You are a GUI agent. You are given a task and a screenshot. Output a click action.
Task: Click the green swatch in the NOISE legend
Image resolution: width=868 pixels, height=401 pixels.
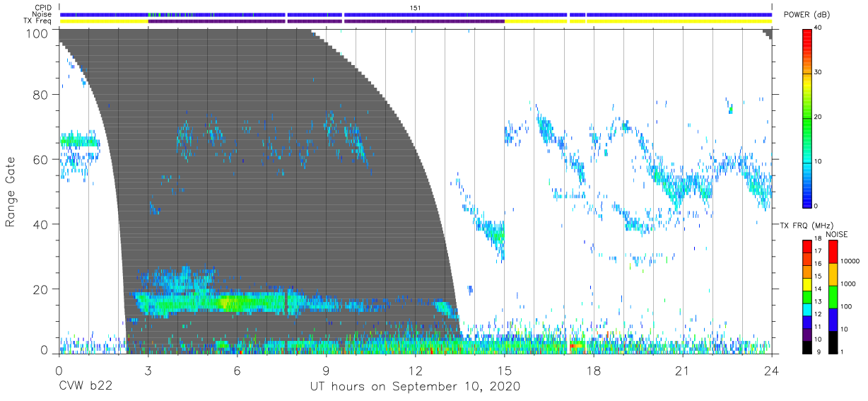click(833, 297)
